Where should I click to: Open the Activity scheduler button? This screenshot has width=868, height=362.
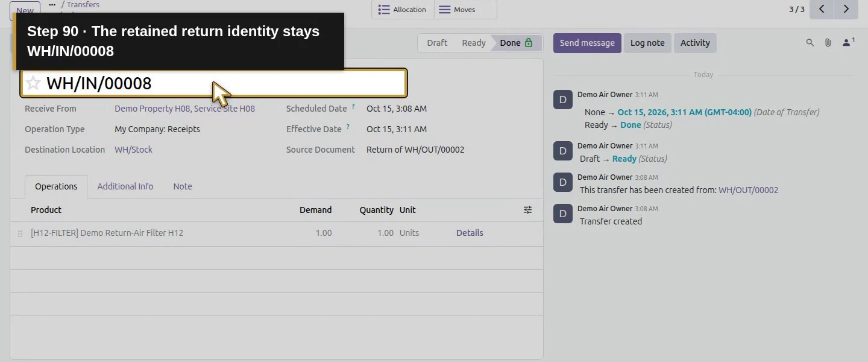[695, 43]
